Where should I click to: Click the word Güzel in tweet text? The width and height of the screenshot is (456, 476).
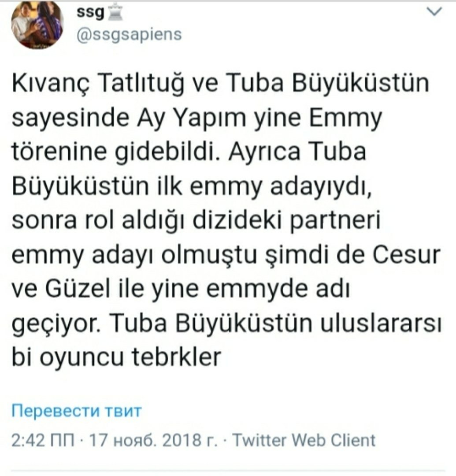point(78,289)
